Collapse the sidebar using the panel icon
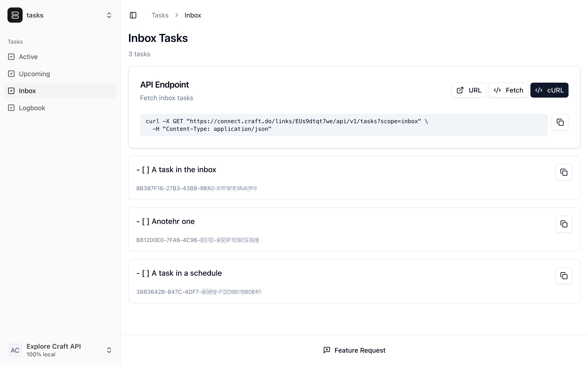Viewport: 588px width, 365px height. point(133,15)
